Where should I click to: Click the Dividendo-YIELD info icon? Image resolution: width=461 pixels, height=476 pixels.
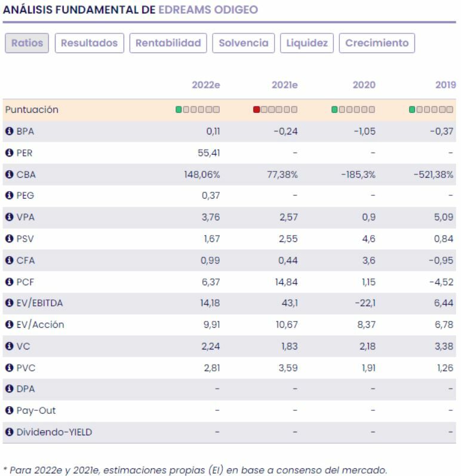click(x=9, y=432)
